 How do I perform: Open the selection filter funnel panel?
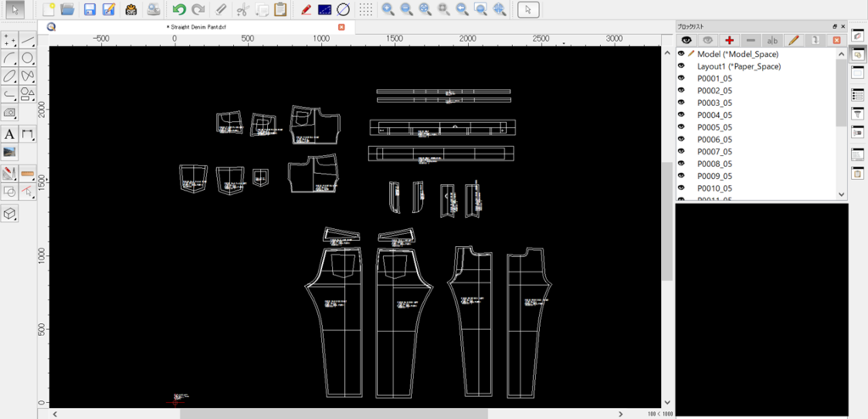pyautogui.click(x=857, y=113)
